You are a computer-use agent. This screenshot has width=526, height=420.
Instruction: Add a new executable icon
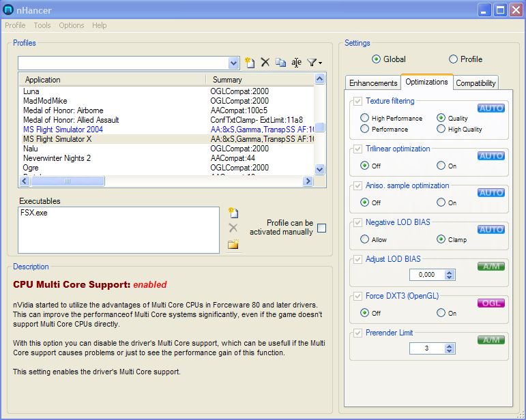(233, 213)
